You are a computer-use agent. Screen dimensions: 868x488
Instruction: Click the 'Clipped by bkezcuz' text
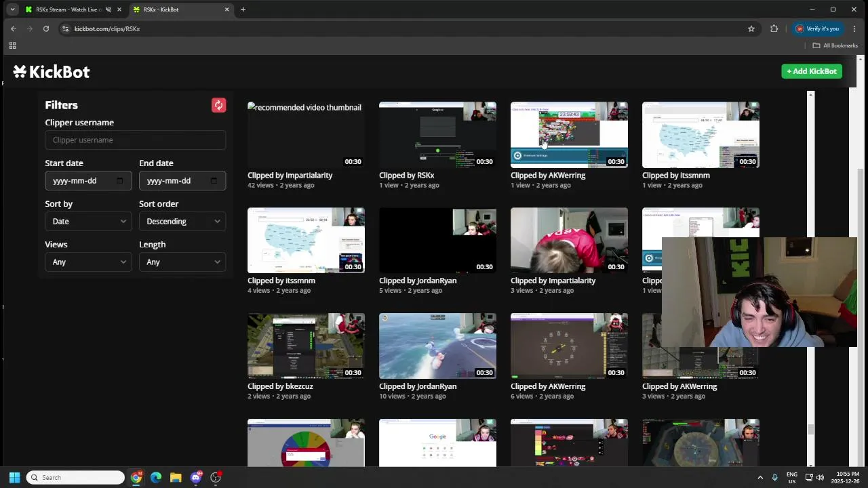tap(280, 386)
